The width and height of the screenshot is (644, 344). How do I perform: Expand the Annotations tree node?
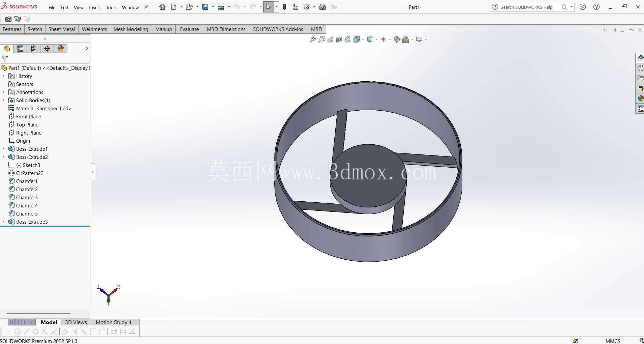point(3,92)
